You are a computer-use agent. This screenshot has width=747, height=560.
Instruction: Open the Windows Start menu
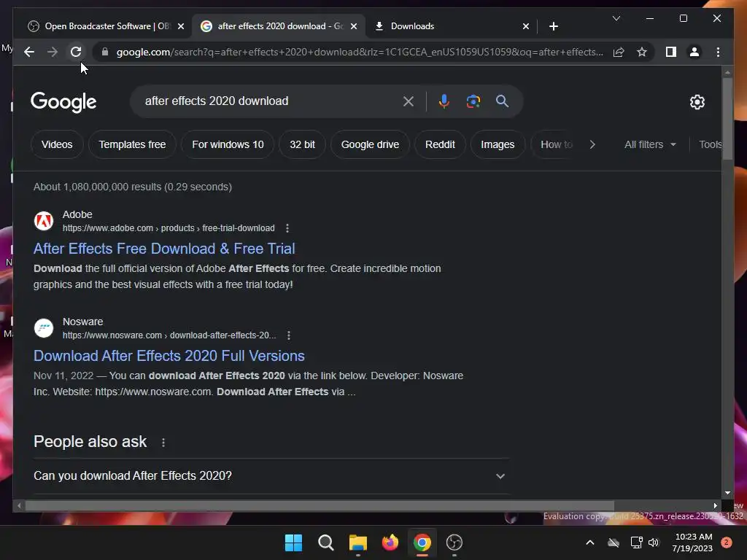(293, 542)
